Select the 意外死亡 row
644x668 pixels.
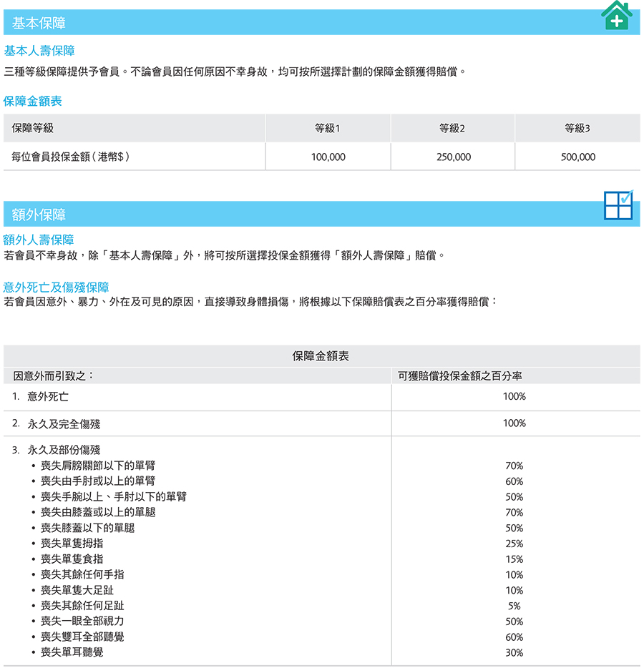pos(48,396)
